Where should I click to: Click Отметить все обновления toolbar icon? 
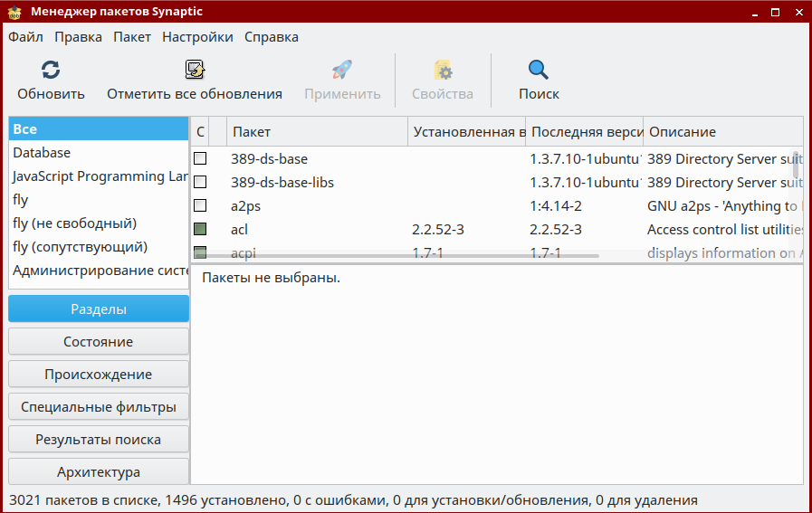195,70
